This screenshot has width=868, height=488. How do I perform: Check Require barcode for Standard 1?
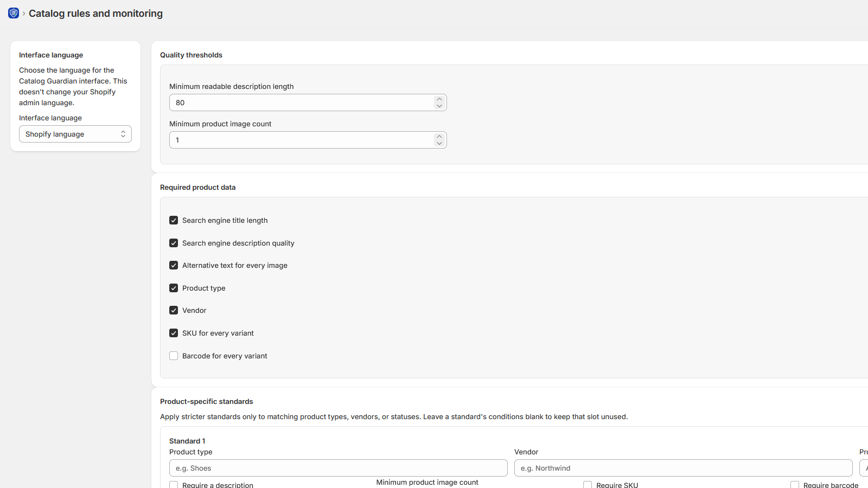coord(795,485)
